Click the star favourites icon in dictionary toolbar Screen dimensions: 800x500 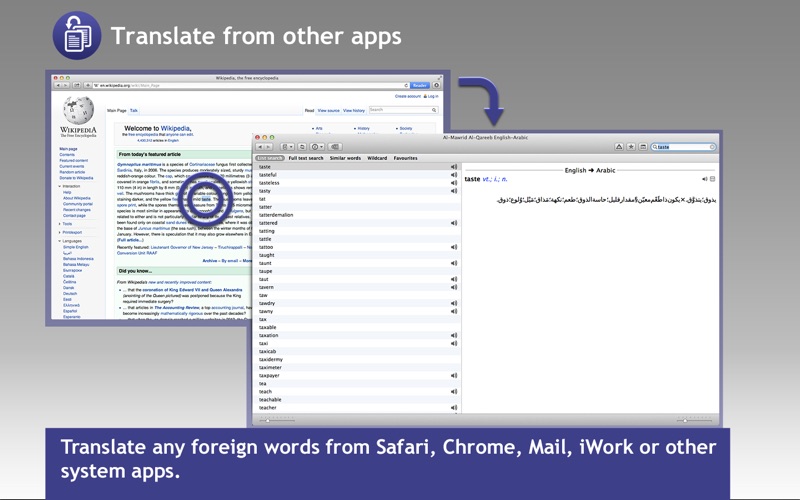631,147
